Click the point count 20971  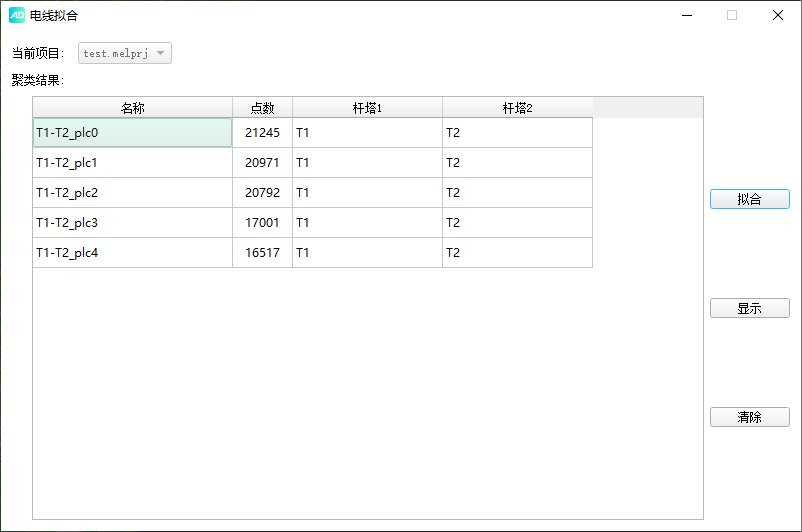pos(262,163)
